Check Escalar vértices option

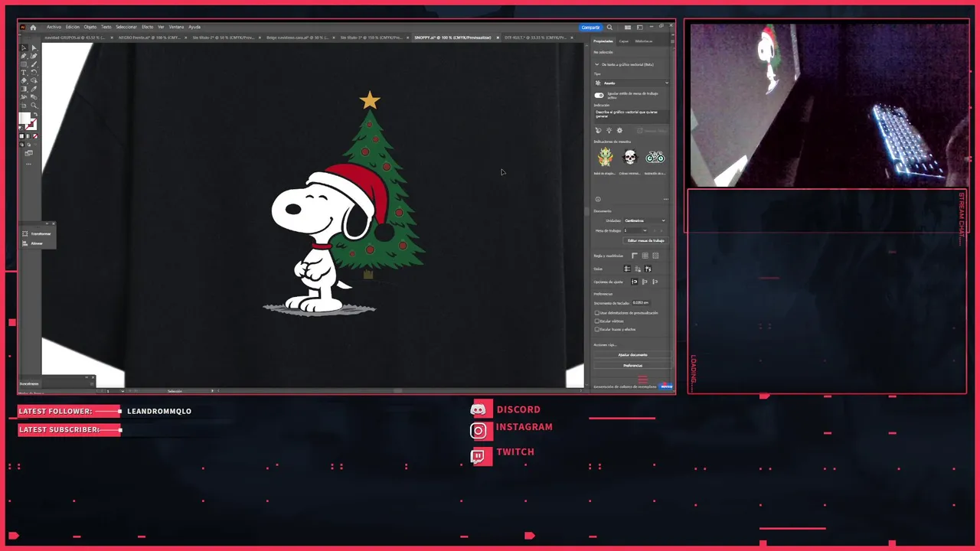coord(597,321)
